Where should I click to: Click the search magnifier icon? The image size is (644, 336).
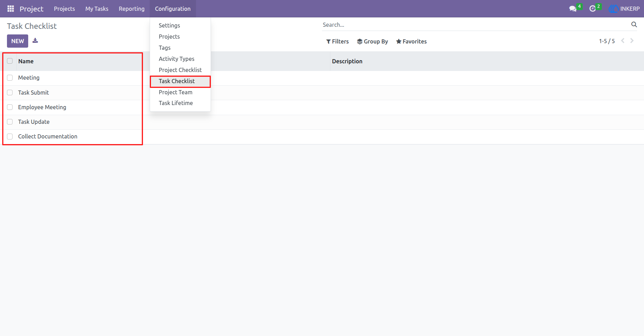[x=634, y=24]
